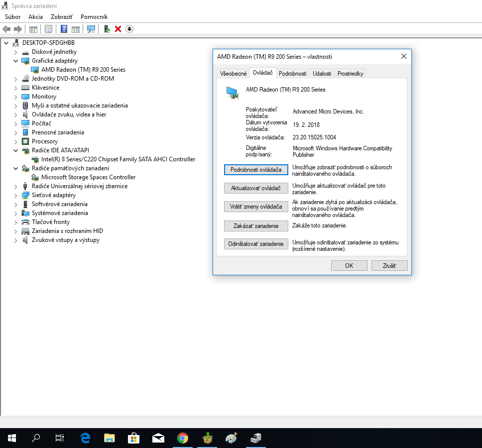Click the disable device down-arrow icon
The width and height of the screenshot is (482, 448).
[x=129, y=29]
